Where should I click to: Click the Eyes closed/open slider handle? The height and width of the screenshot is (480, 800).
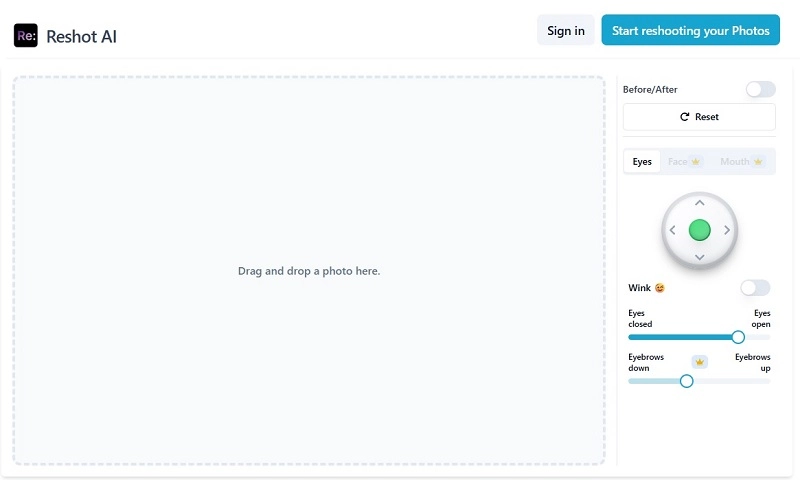[x=738, y=337]
